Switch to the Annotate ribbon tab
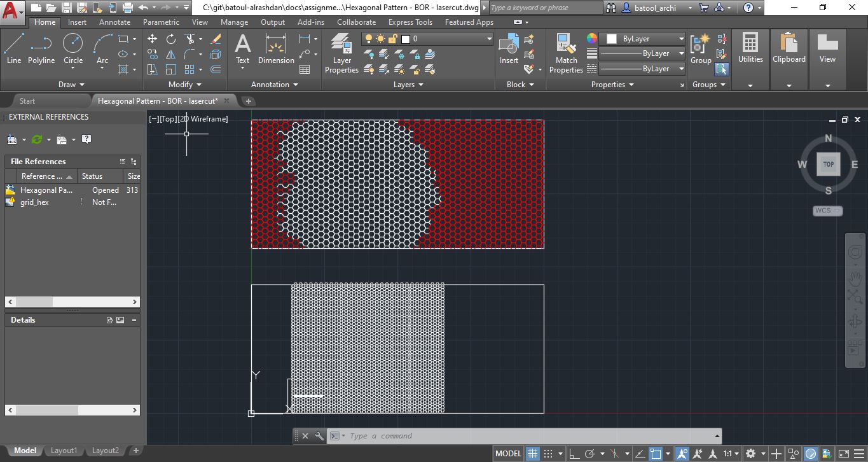 click(x=114, y=22)
